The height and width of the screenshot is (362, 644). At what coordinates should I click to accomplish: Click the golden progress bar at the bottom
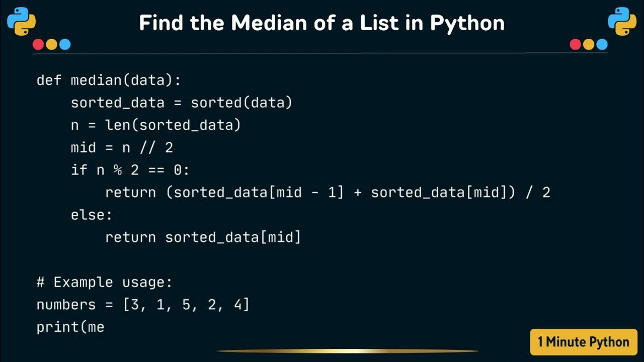(x=347, y=351)
